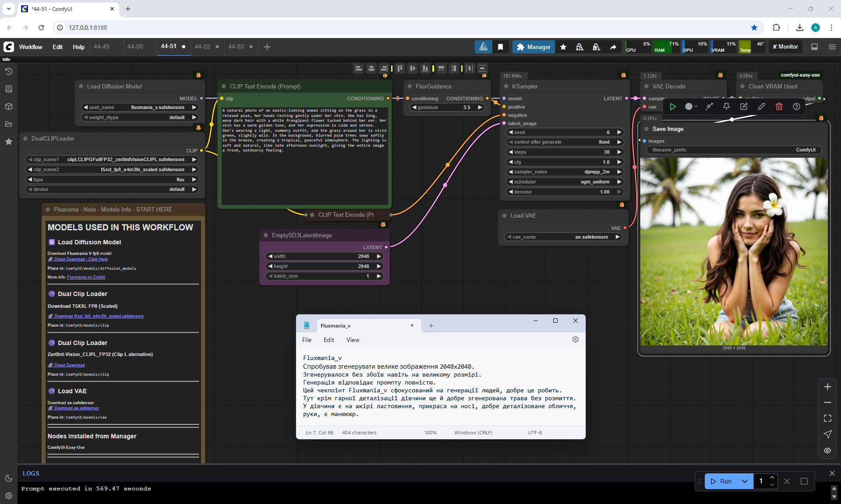This screenshot has height=504, width=841.
Task: Pin the selected node using the pin icon
Action: coord(726,106)
